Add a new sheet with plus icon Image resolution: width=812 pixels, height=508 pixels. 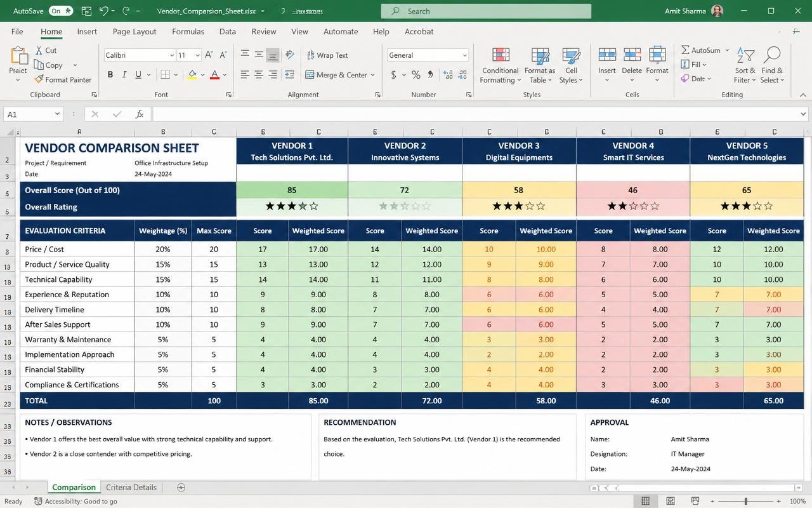181,488
